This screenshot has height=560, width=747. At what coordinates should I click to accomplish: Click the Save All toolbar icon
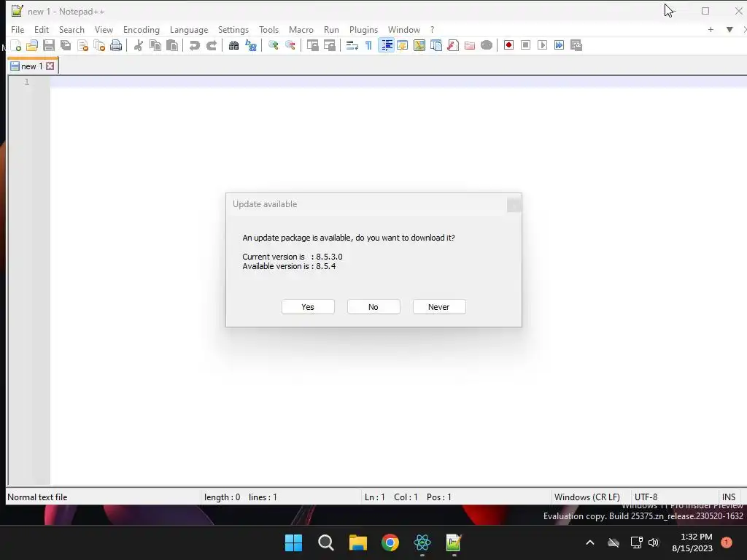click(66, 45)
